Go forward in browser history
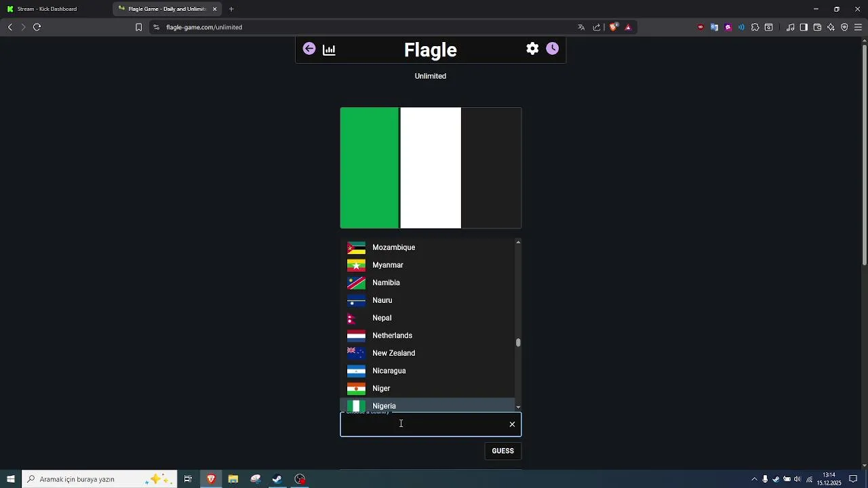 pyautogui.click(x=23, y=27)
